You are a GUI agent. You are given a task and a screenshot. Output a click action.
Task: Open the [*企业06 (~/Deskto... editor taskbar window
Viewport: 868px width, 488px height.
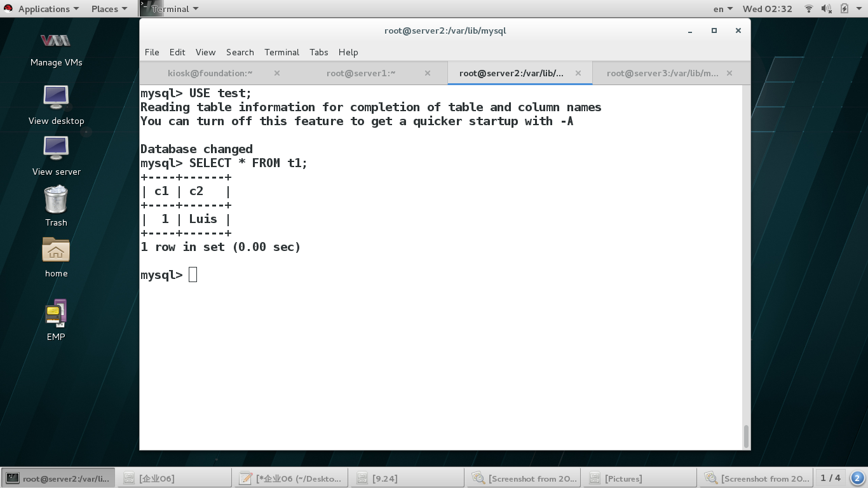click(x=291, y=478)
